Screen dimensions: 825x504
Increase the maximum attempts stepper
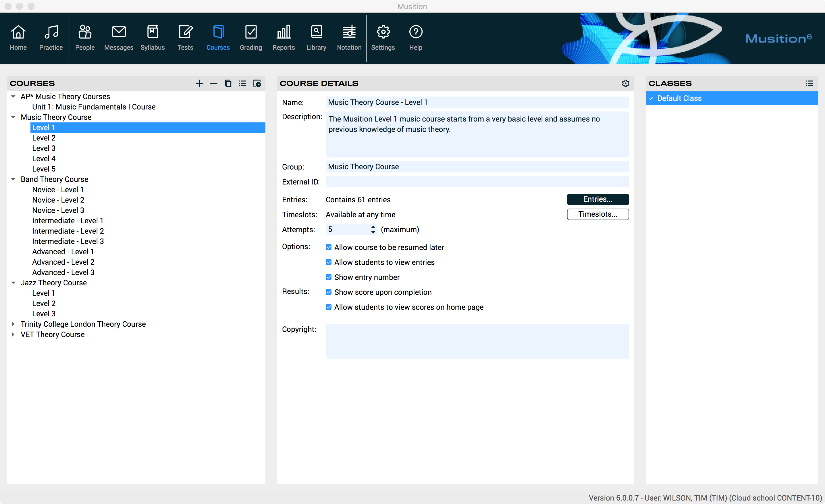click(373, 227)
